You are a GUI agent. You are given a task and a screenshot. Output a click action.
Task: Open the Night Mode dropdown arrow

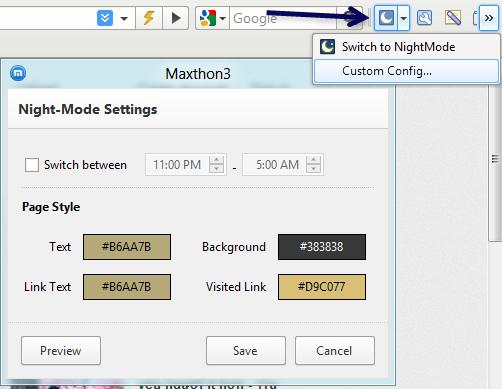(x=403, y=18)
